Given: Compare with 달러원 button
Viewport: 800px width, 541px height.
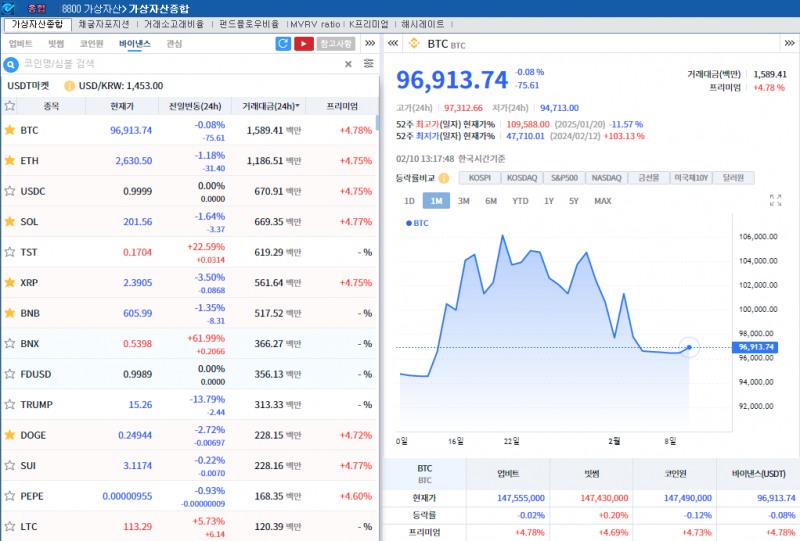Looking at the screenshot, I should 733,178.
